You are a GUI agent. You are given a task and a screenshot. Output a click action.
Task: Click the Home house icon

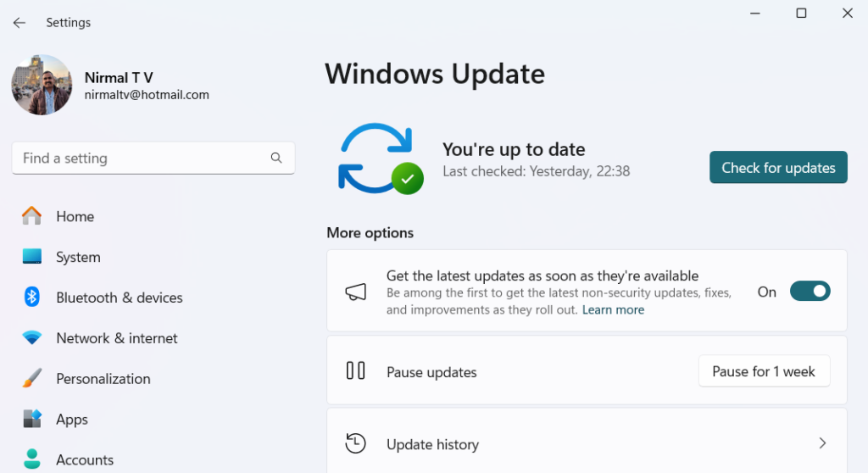(31, 215)
